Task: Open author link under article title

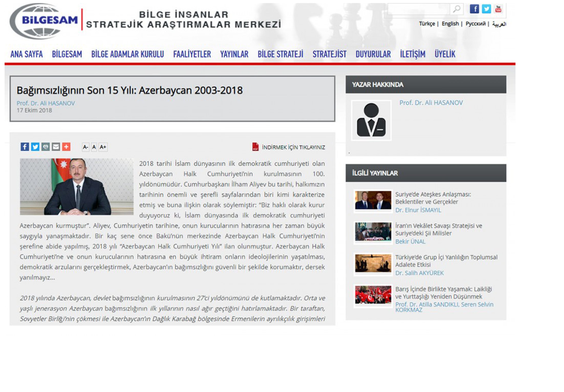Action: click(x=46, y=103)
